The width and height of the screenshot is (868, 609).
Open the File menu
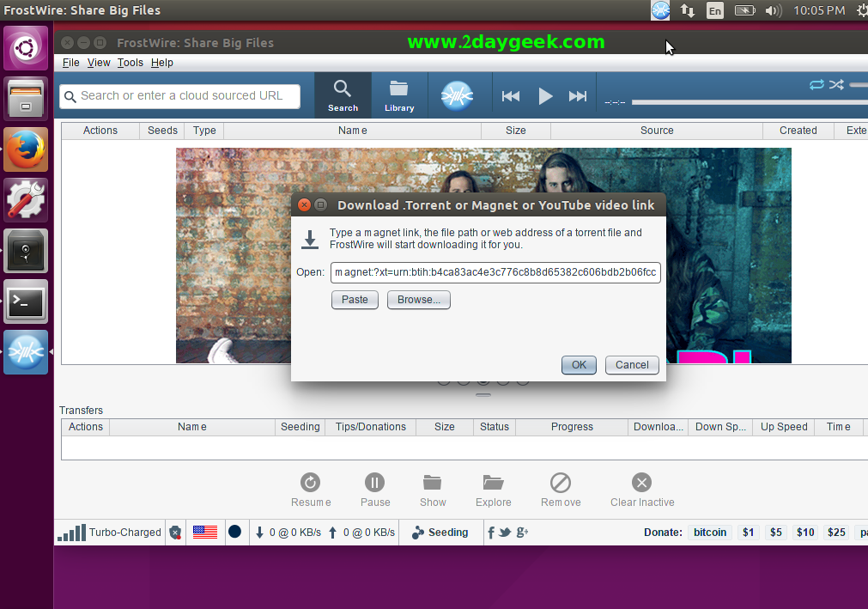point(71,63)
